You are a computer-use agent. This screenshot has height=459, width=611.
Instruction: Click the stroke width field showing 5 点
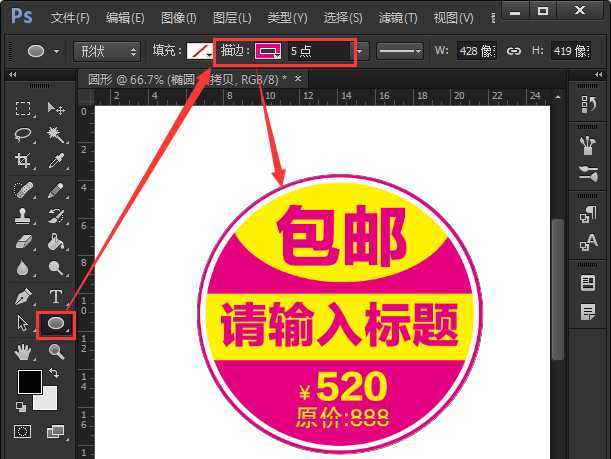click(x=318, y=51)
